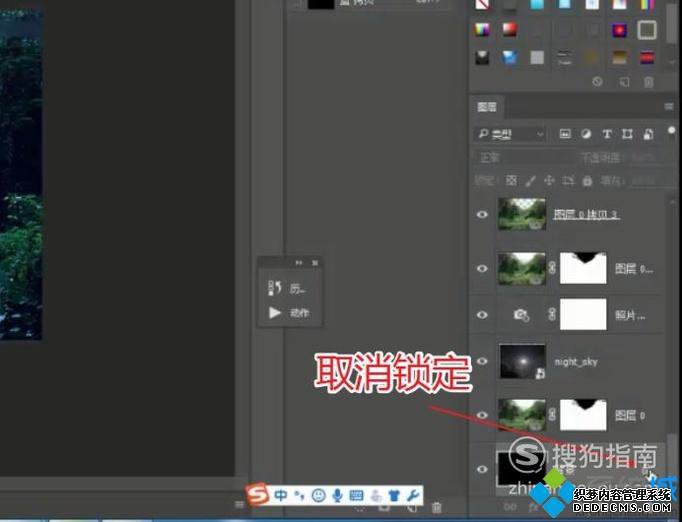Open Sogou toolbox wrench icon
The image size is (682, 522).
point(413,495)
